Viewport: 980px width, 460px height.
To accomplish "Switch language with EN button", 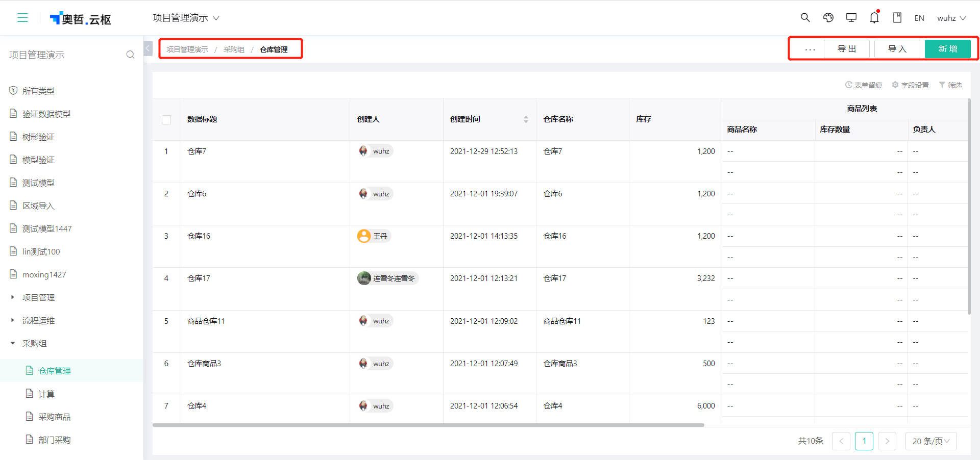I will [919, 18].
